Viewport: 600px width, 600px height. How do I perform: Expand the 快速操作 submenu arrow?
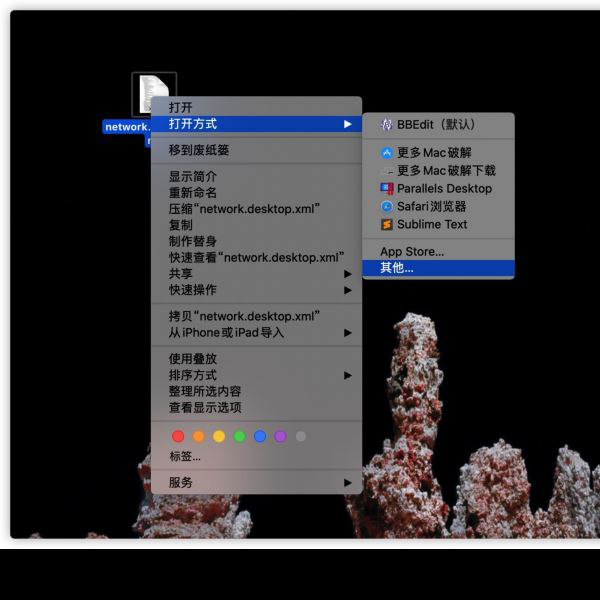[x=347, y=290]
